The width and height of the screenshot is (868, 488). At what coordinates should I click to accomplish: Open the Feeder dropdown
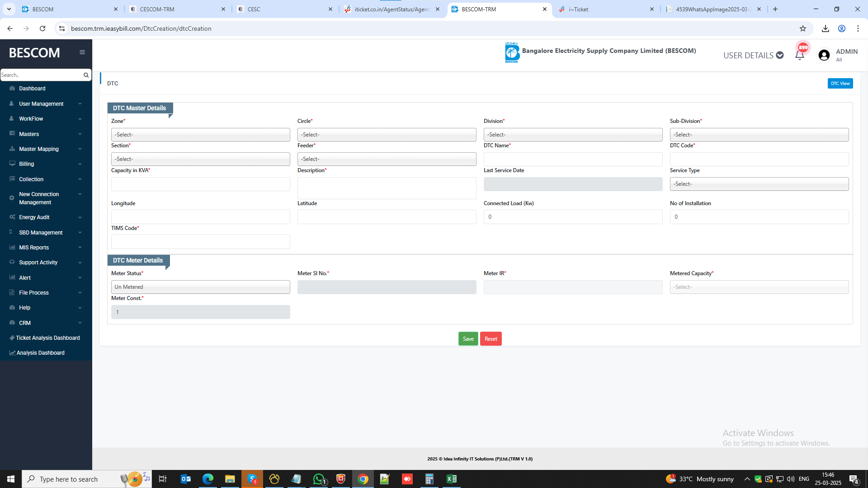387,159
